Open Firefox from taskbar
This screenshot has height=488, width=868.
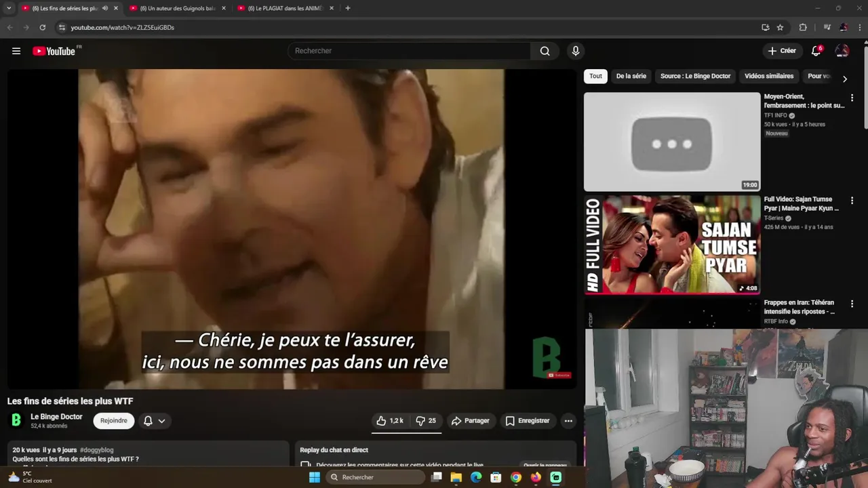tap(536, 477)
